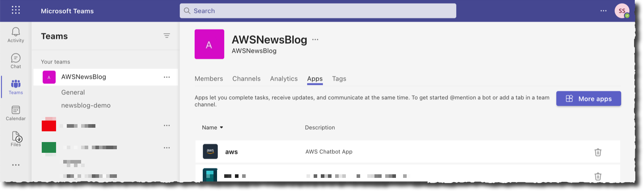Focus the Search box
This screenshot has height=191, width=644.
(x=318, y=11)
